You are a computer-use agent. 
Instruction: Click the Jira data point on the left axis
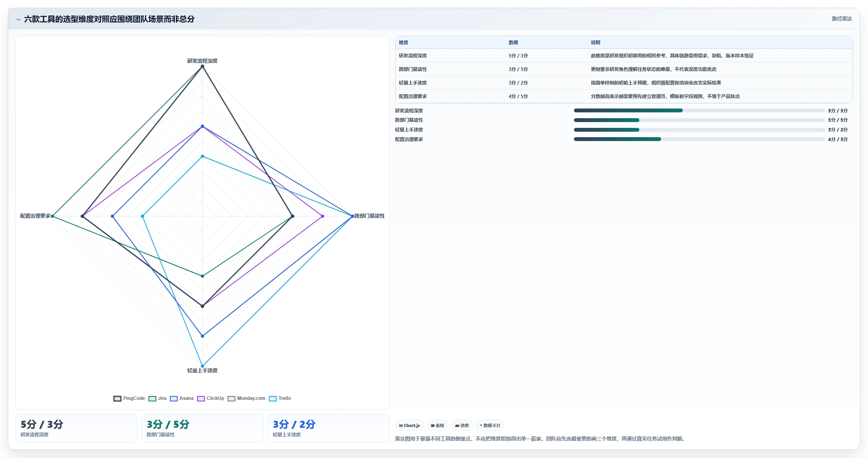click(53, 216)
